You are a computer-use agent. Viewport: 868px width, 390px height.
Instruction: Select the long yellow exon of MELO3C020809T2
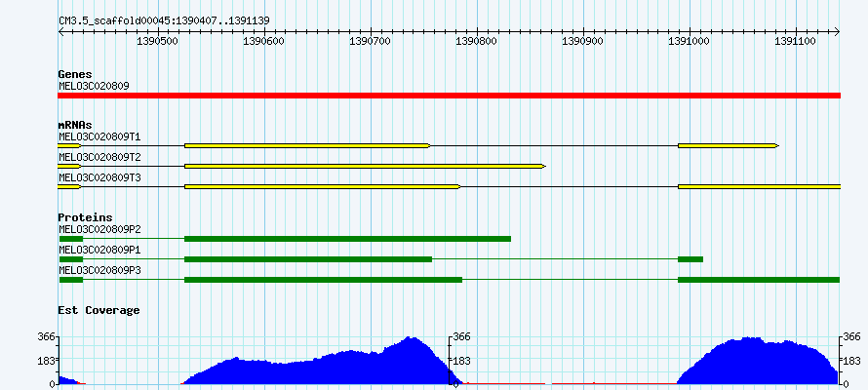pos(366,166)
